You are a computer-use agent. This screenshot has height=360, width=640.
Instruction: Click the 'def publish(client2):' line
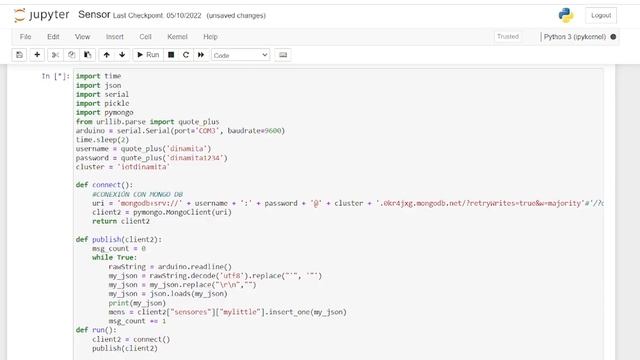tap(119, 239)
